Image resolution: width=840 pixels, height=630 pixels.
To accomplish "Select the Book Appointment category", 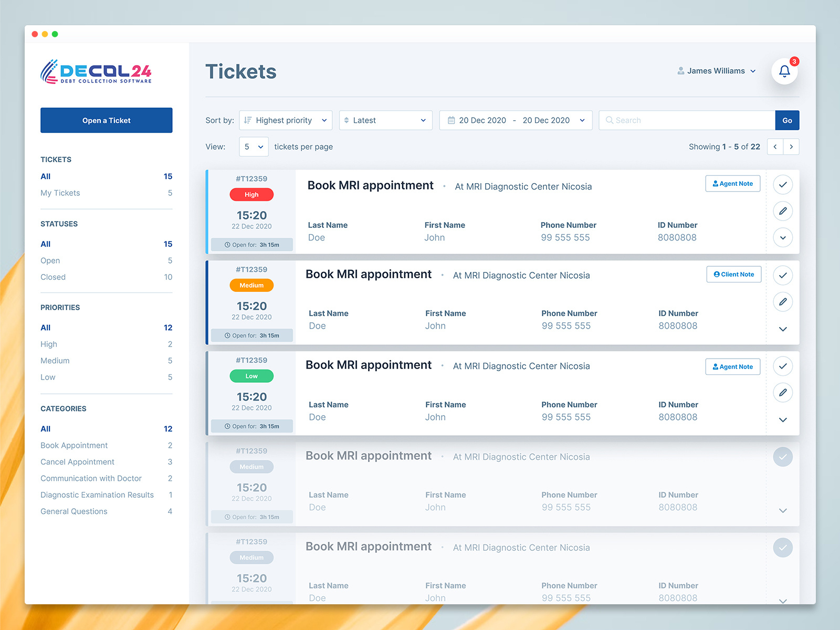I will [x=73, y=445].
